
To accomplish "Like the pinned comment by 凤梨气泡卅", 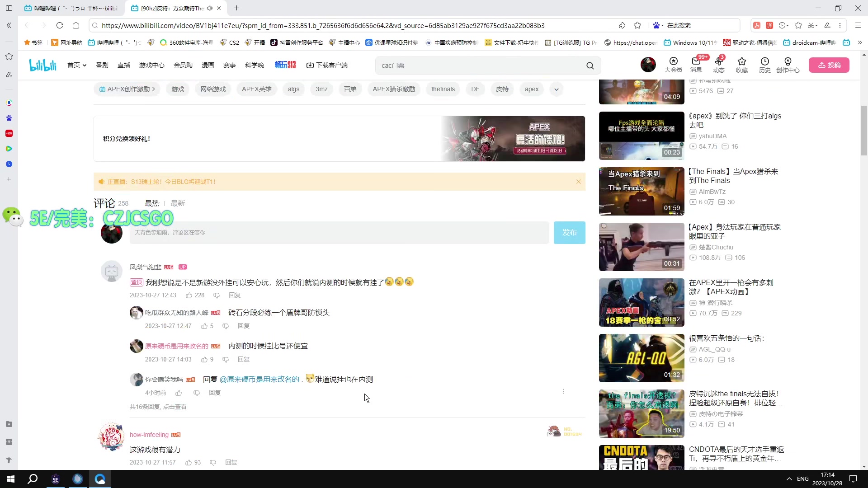I will coord(190,295).
